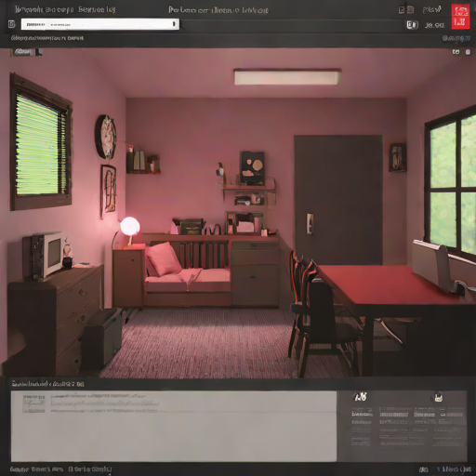Toggle the blue indicator in bottom-right status bar
This screenshot has height=476, width=476.
click(438, 469)
